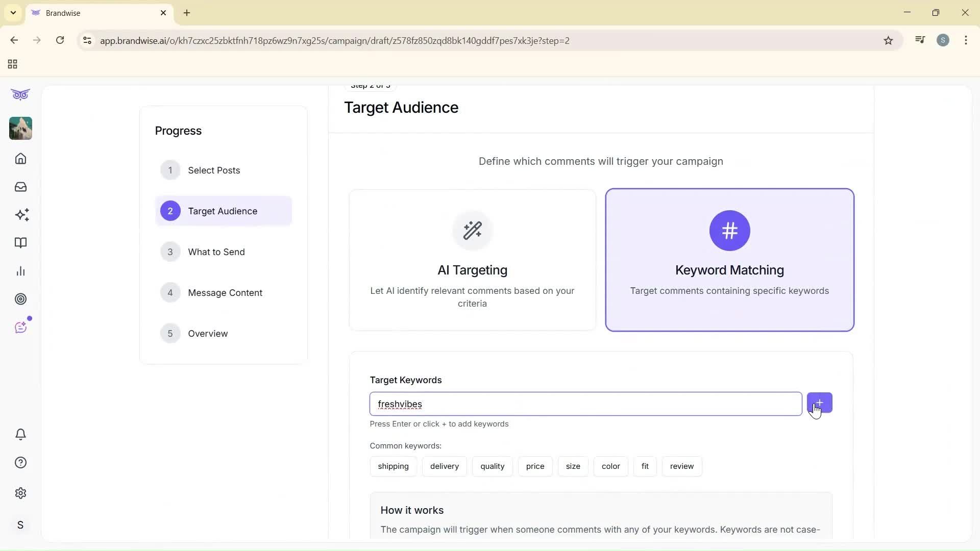The width and height of the screenshot is (980, 551).
Task: Select the AI Targeting option
Action: point(472,260)
